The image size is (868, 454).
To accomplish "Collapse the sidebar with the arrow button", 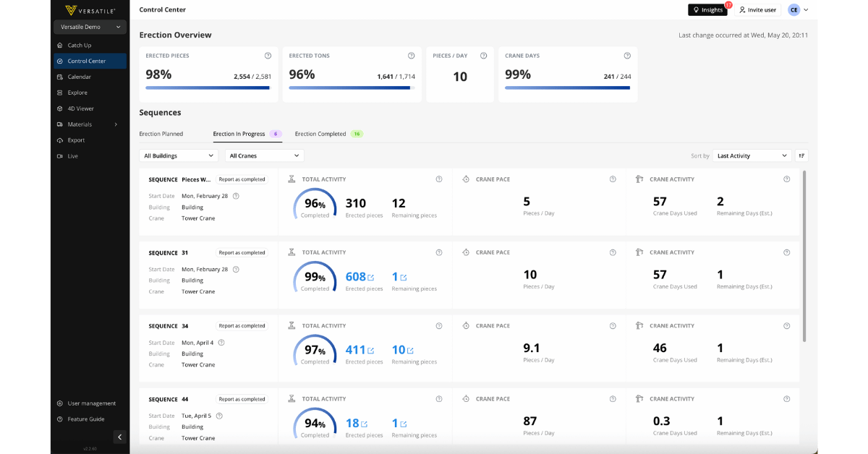I will tap(119, 437).
